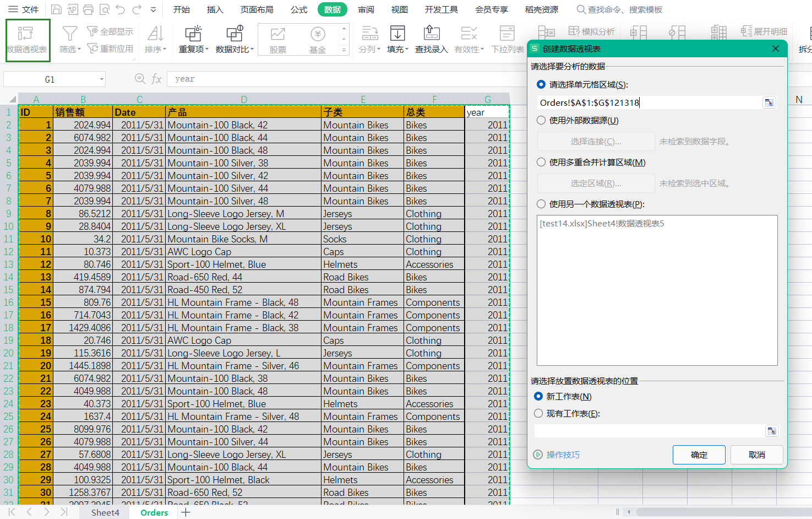Viewport: 812px width, 519px height.
Task: Open the PivotTable (数据透视表) tool
Action: pyautogui.click(x=28, y=40)
